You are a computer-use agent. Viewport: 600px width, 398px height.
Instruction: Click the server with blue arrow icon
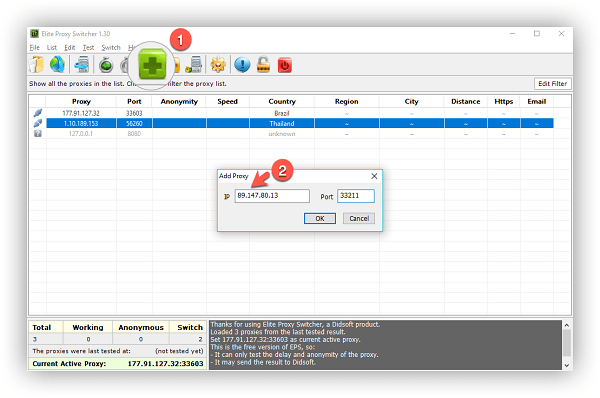point(82,64)
